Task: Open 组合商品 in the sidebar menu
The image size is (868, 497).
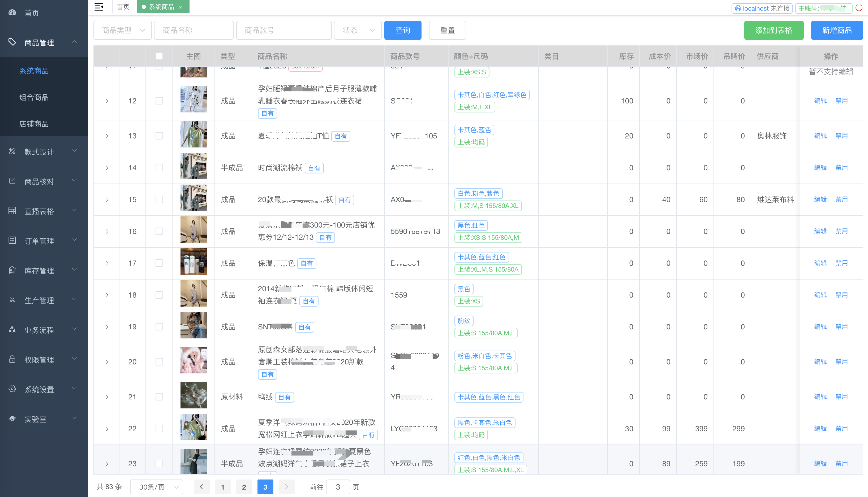Action: point(34,97)
